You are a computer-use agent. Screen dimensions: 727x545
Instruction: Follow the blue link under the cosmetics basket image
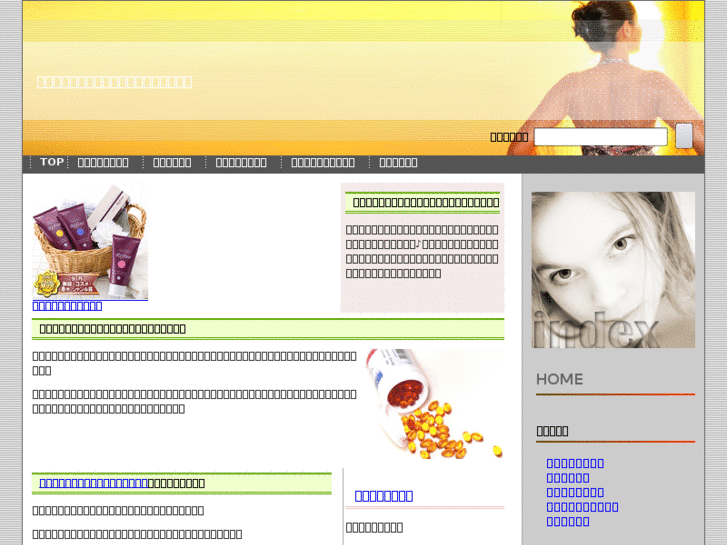coord(67,306)
